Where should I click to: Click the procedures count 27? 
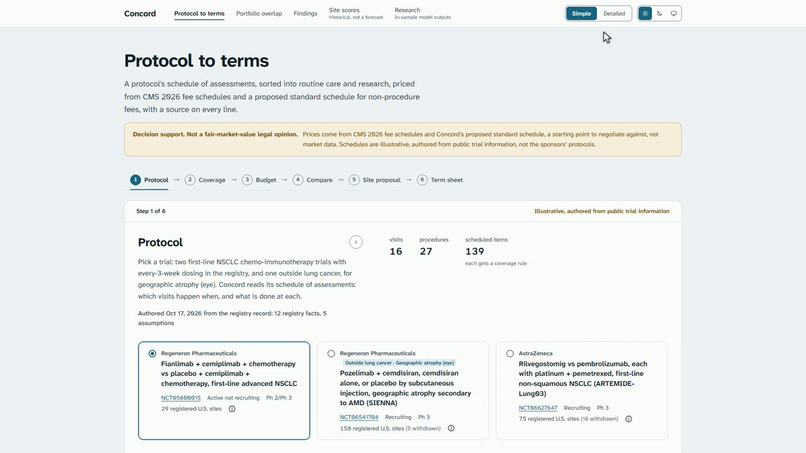[x=426, y=251]
